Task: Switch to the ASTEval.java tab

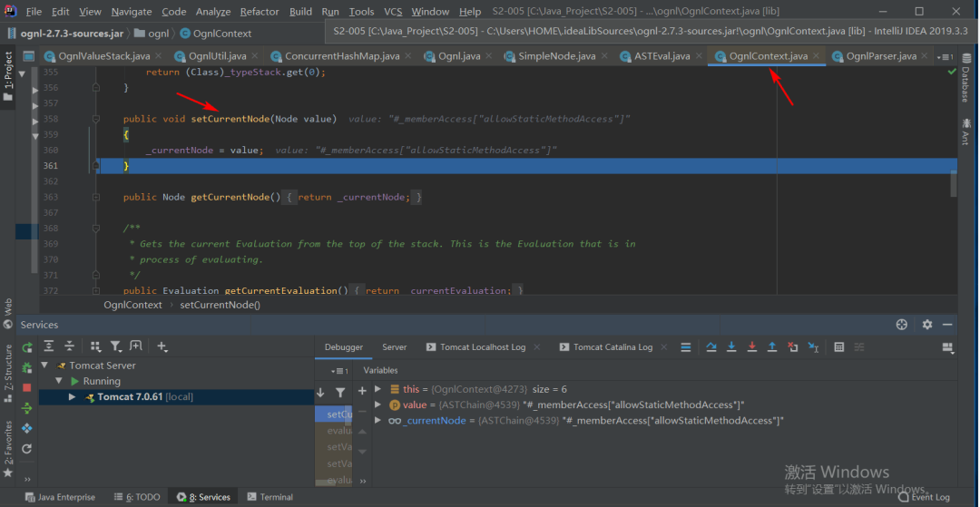Action: pos(661,56)
